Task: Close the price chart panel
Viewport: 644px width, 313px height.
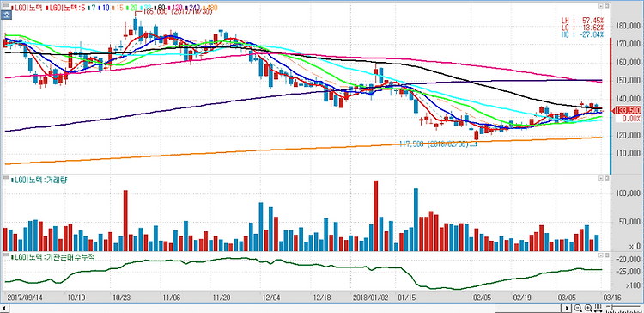Action: pyautogui.click(x=606, y=6)
